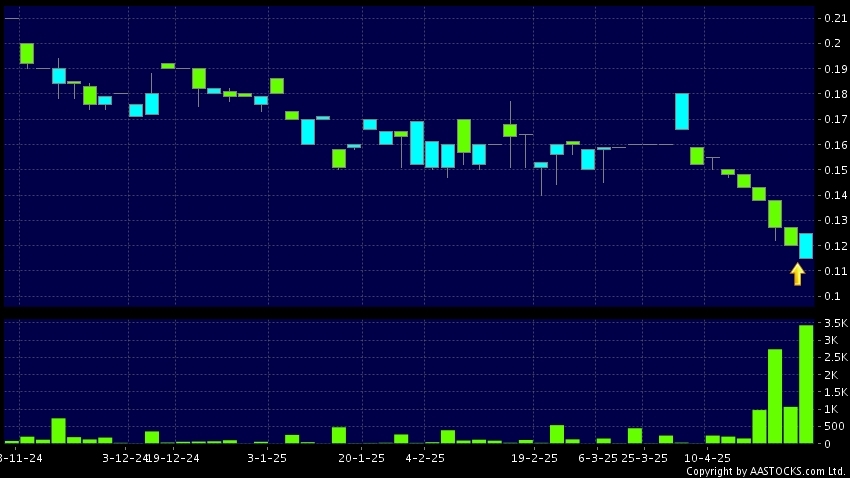
Task: Click the 2K volume axis label
Action: coord(831,375)
